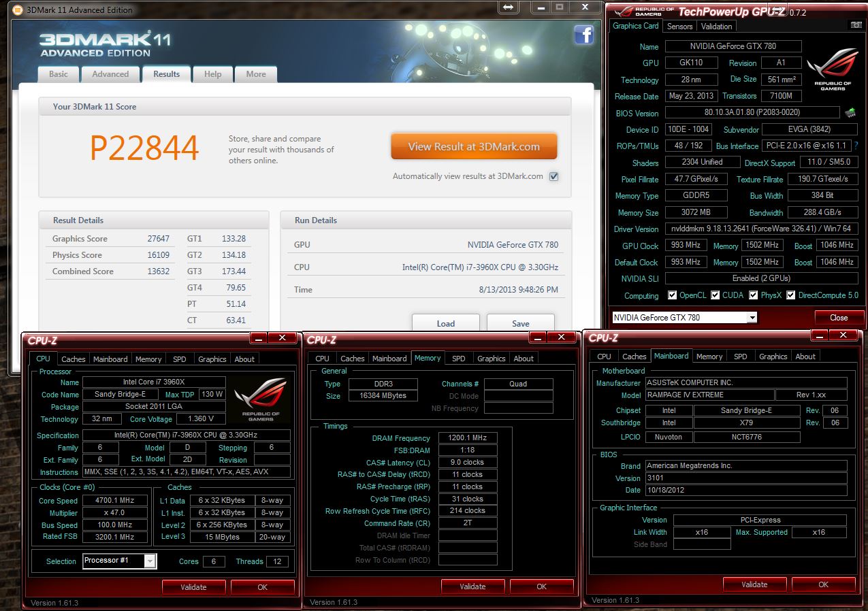Viewport: 868px width, 611px height.
Task: Click OK in the right CPU-Z Mainboard window
Action: point(824,584)
